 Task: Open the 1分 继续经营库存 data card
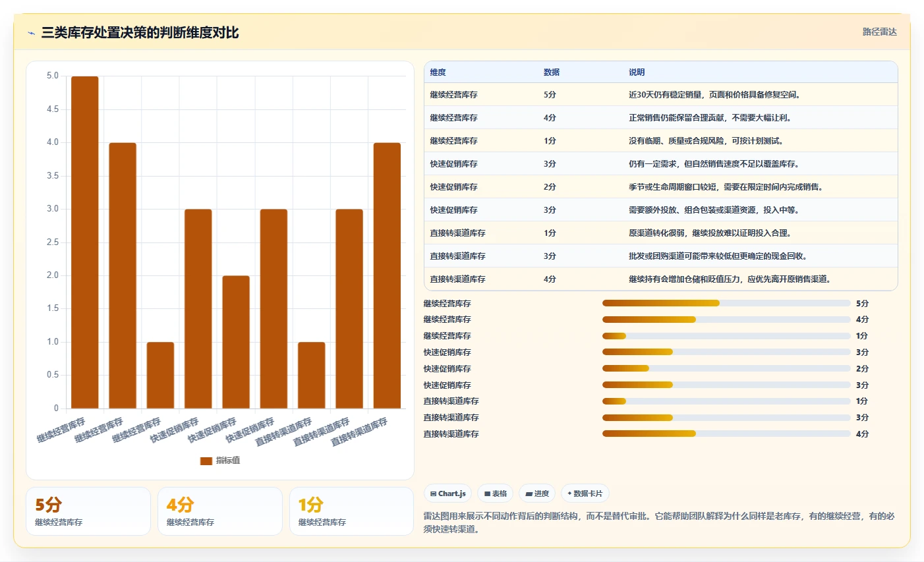352,511
